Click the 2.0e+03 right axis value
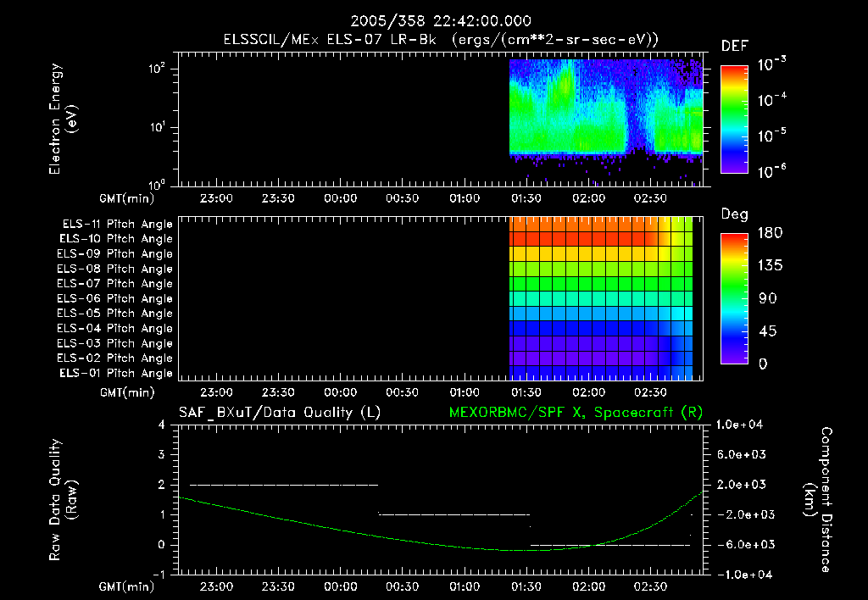Image resolution: width=868 pixels, height=600 pixels. click(742, 485)
